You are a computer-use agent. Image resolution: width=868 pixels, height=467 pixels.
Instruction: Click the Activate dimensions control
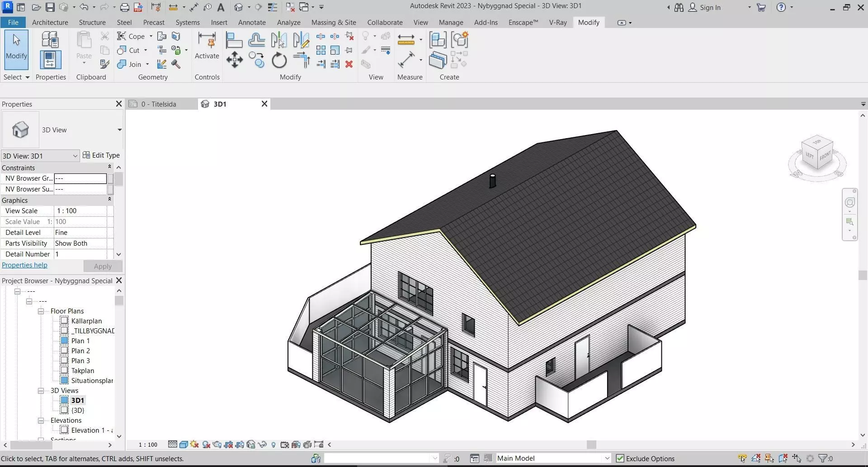(207, 47)
